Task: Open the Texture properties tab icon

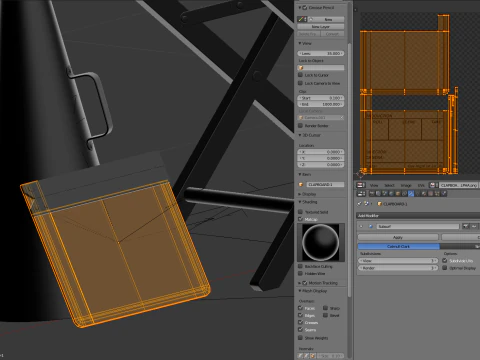Action: coord(430,193)
